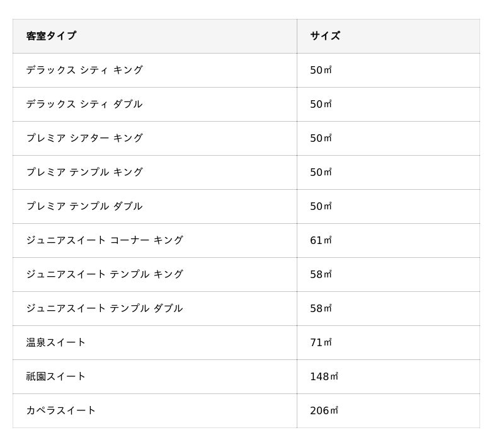The width and height of the screenshot is (504, 447).
Task: Select the デラックス シティ ダブル room name
Action: coord(84,104)
